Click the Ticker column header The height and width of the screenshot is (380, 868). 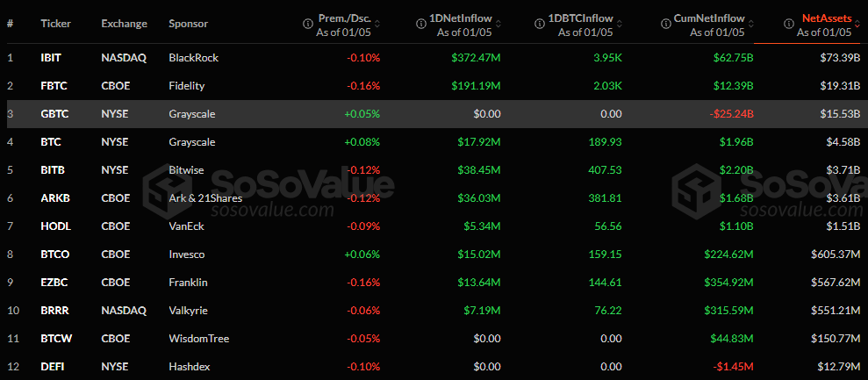click(x=56, y=24)
